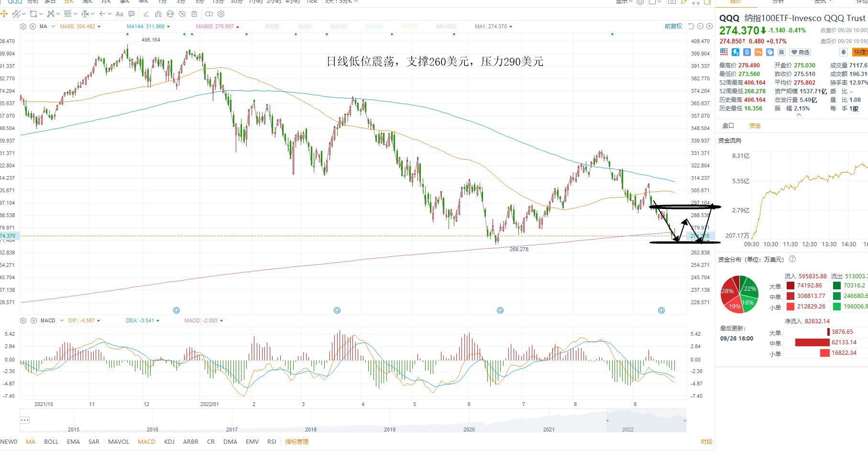The image size is (868, 451).
Task: Open the timeline ellipsis options button
Action: (x=25, y=420)
